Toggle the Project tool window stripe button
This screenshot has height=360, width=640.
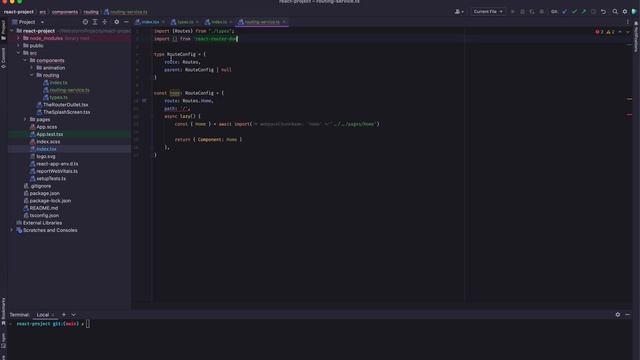[3, 31]
